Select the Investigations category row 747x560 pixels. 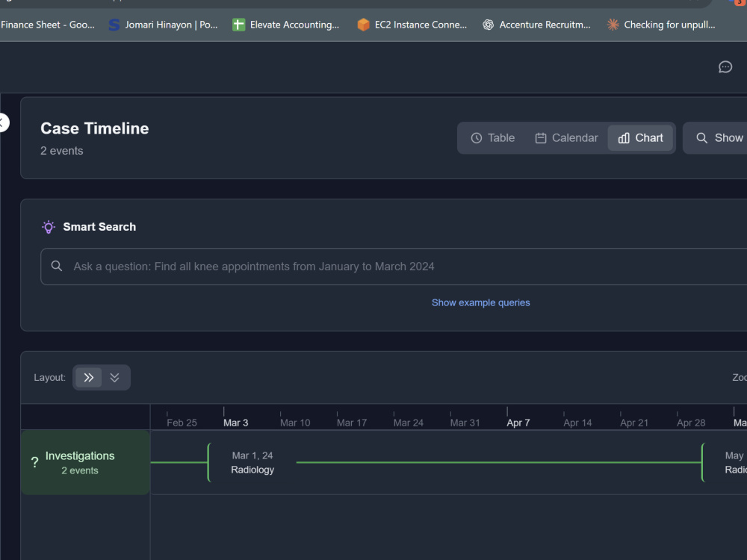click(85, 462)
